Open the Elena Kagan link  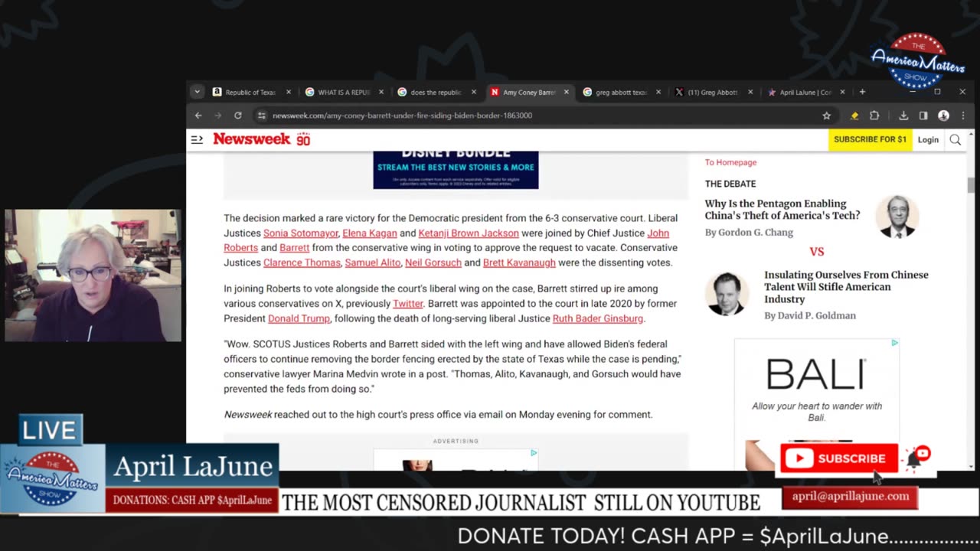coord(370,233)
